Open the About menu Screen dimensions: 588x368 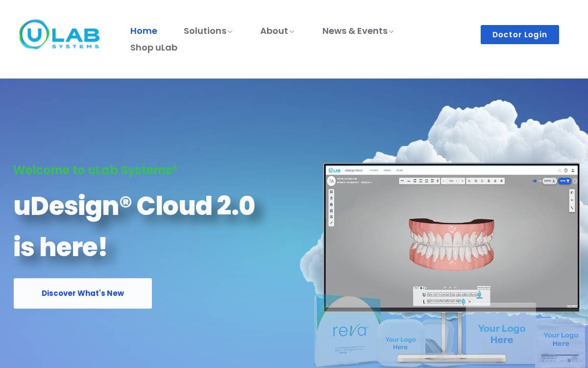(x=274, y=31)
